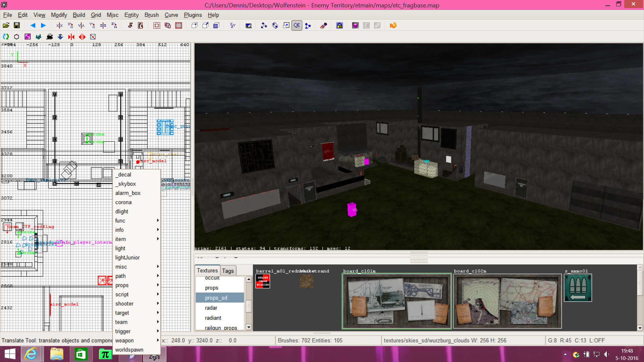Open the Curve menu
This screenshot has width=644, height=362.
(171, 15)
